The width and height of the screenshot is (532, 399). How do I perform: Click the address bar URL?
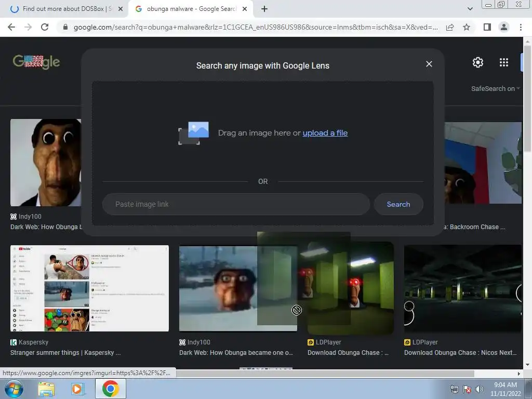coord(256,27)
